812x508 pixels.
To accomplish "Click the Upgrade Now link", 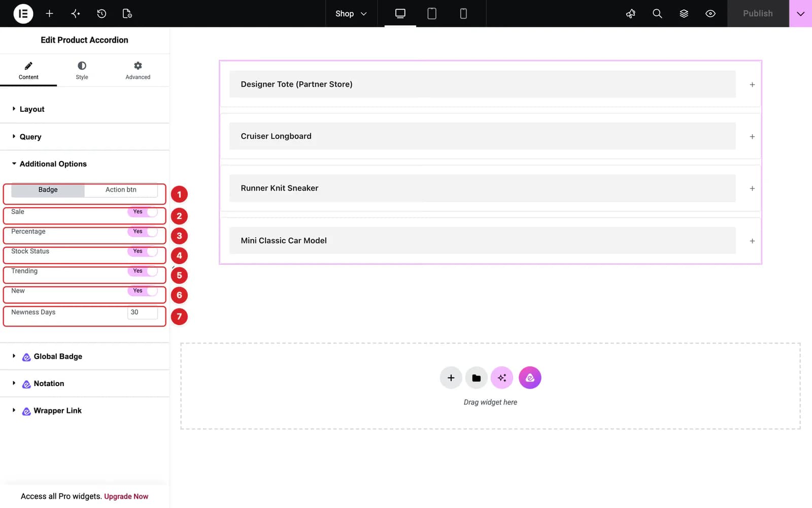I will pyautogui.click(x=126, y=497).
